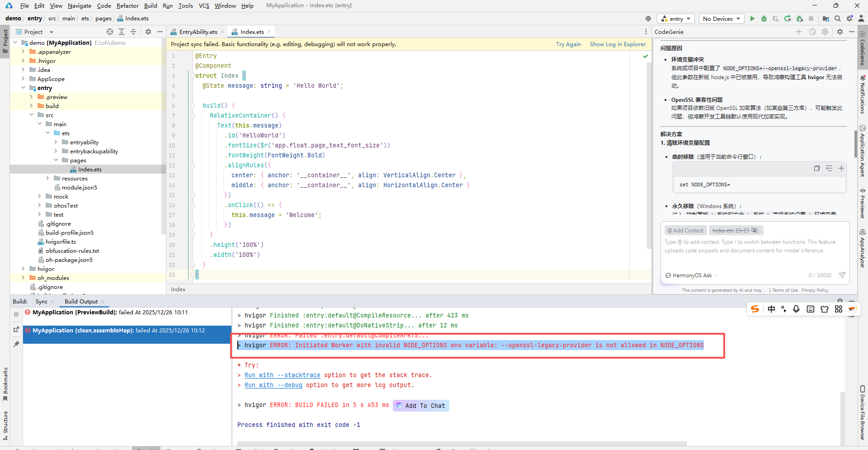Open CodeGenie chat history clock icon
Screen dimensions: 868x450
pyautogui.click(x=812, y=32)
